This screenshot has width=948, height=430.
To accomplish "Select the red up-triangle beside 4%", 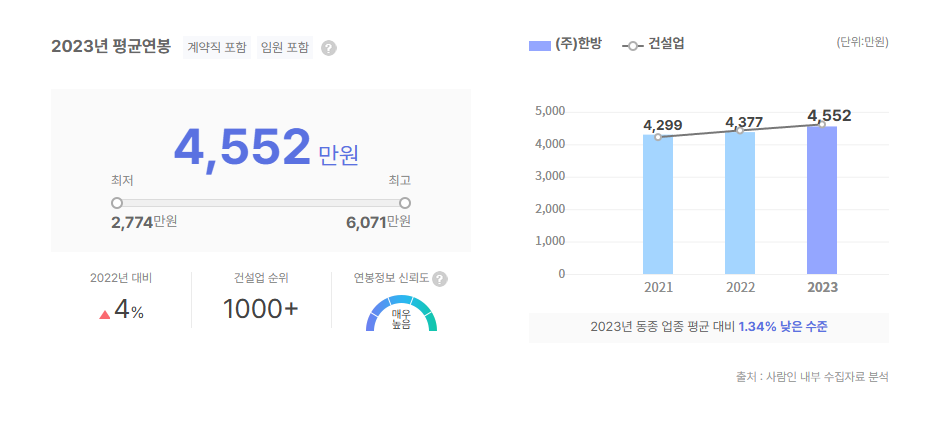I will [105, 314].
